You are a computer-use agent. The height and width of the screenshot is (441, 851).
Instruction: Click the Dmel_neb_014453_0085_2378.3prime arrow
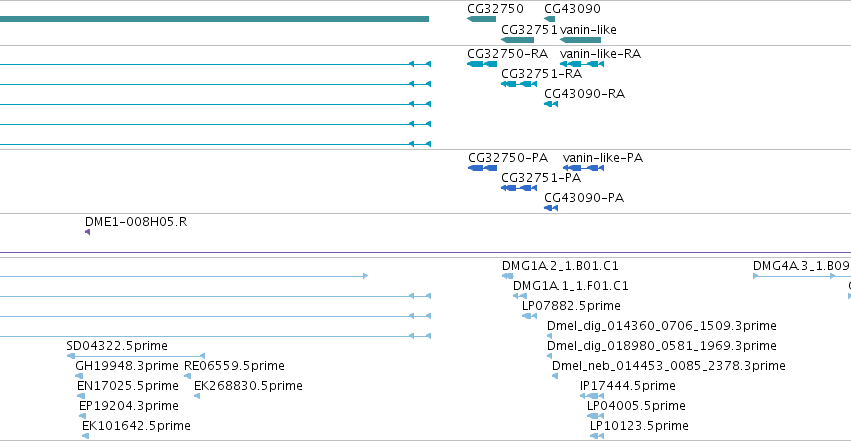tap(555, 376)
